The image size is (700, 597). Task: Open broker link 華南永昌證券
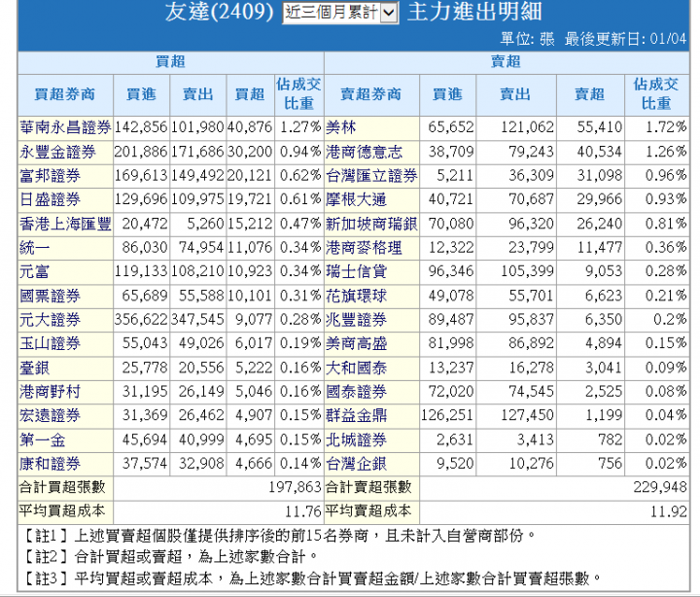65,128
